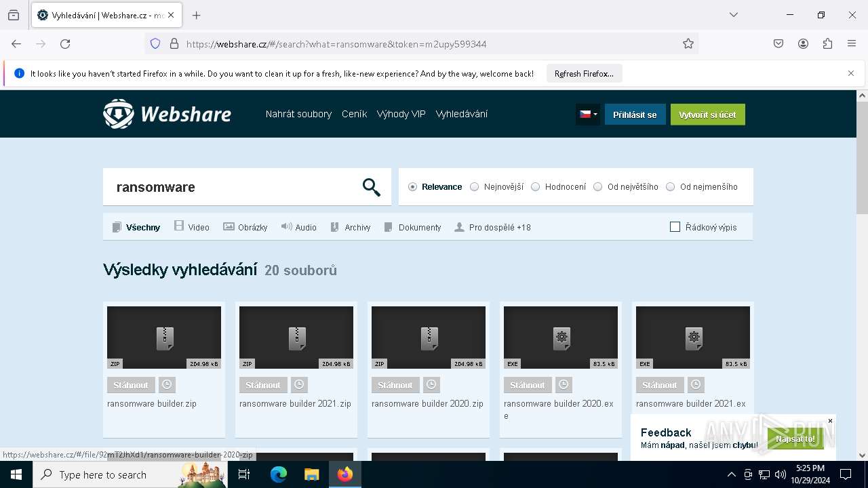Click the Refresh Firefox button

pos(585,73)
